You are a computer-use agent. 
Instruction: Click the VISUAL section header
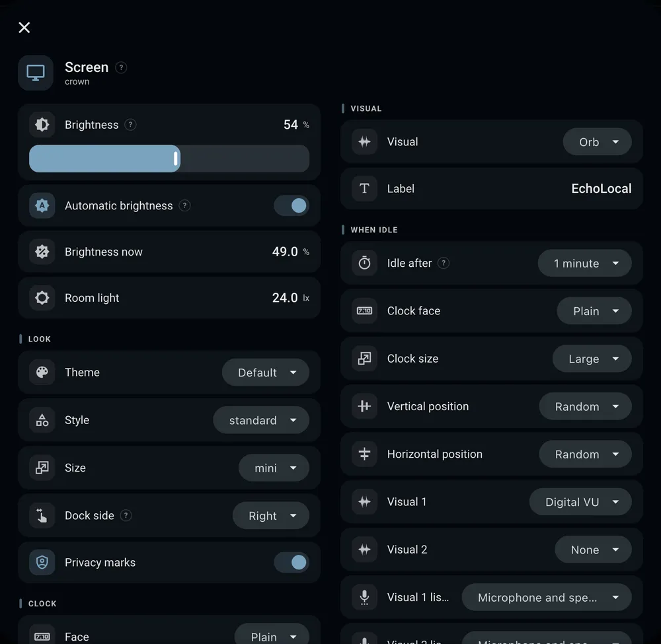[366, 109]
